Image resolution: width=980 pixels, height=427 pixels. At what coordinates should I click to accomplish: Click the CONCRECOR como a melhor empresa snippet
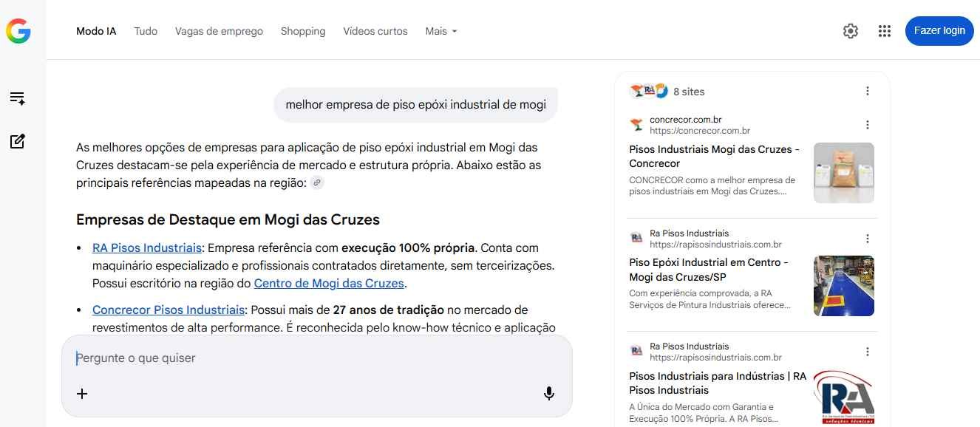coord(712,185)
